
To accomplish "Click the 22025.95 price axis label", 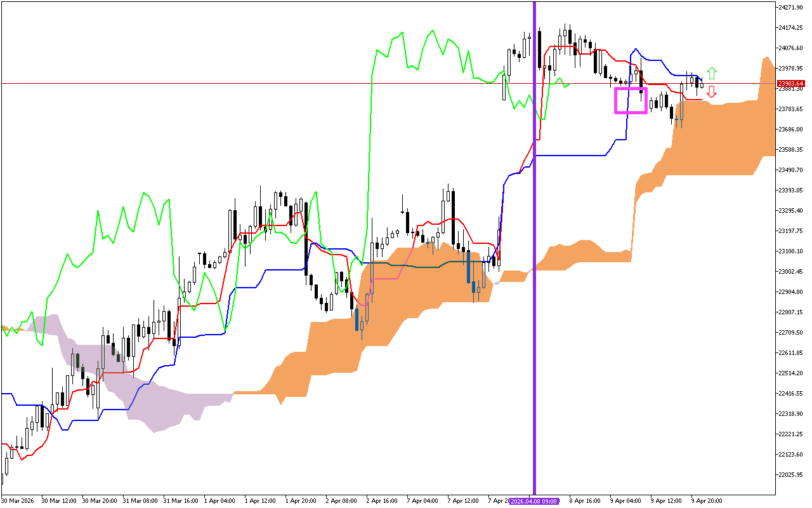I will point(791,475).
